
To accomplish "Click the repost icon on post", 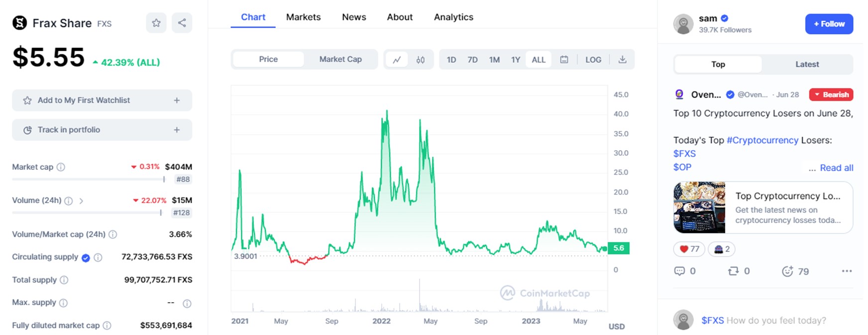I will [733, 271].
